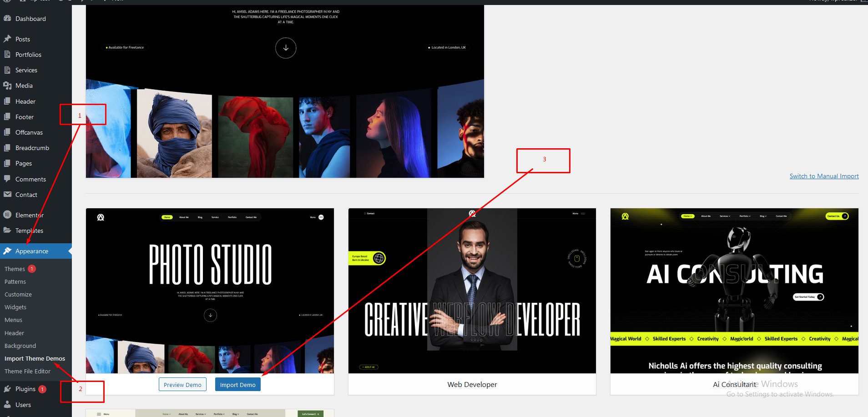Select the Web Developer demo thumbnail
Image resolution: width=868 pixels, height=417 pixels.
pyautogui.click(x=472, y=291)
